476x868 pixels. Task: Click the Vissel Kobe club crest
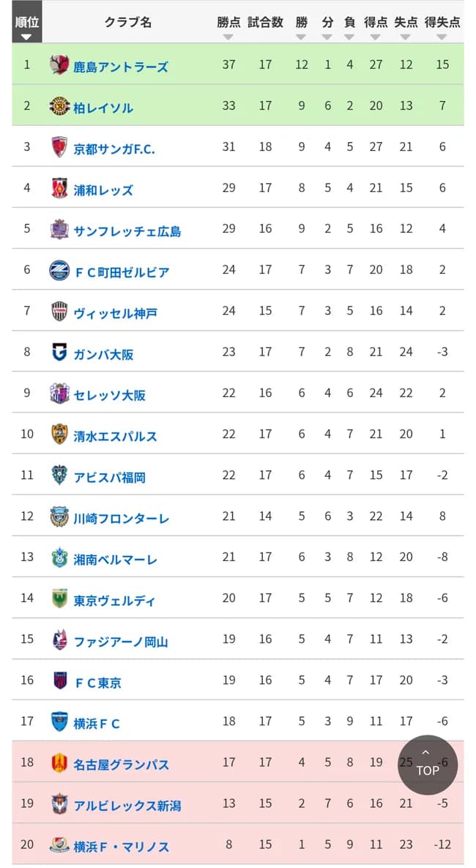click(58, 311)
